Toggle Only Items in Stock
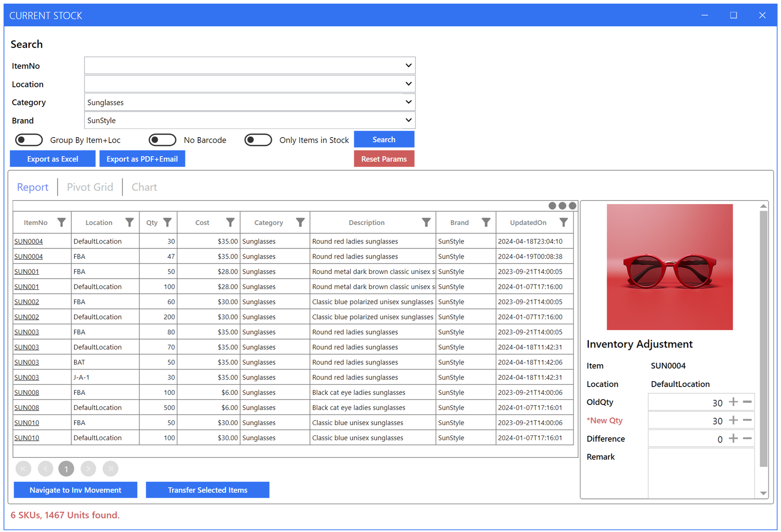This screenshot has height=532, width=781. [258, 140]
